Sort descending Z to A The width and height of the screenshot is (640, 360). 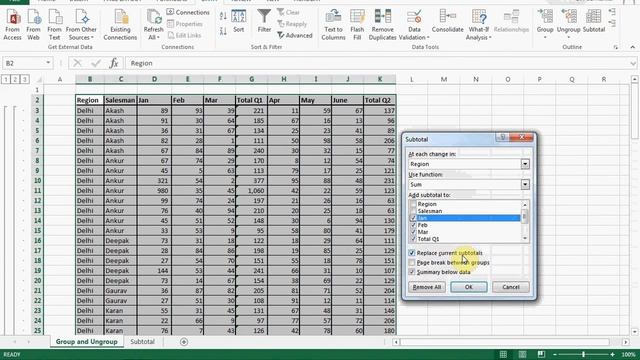[x=223, y=31]
